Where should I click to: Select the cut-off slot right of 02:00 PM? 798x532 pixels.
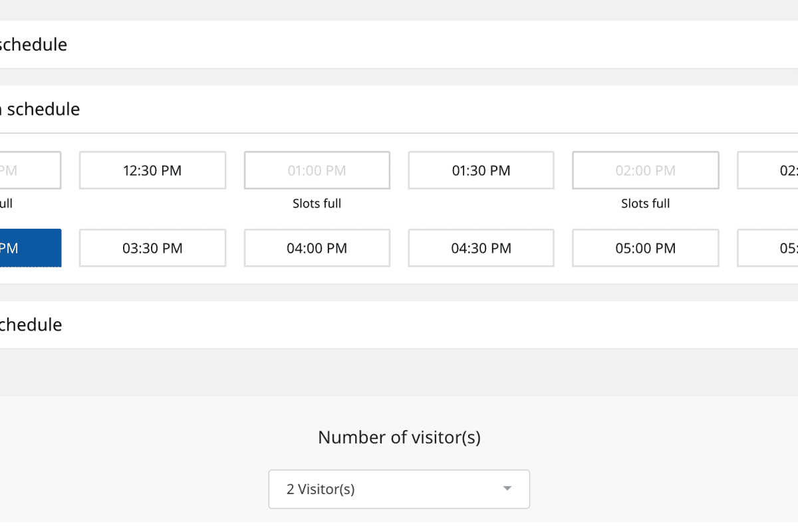point(768,170)
